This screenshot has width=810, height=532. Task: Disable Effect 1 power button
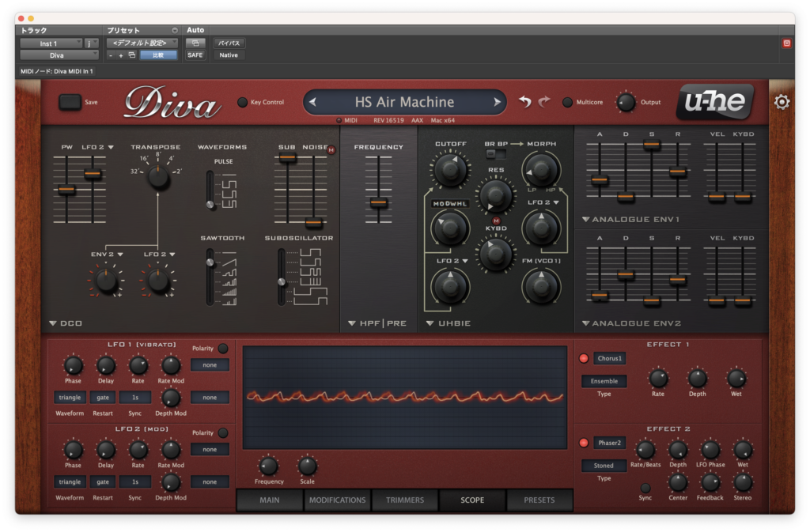click(584, 358)
